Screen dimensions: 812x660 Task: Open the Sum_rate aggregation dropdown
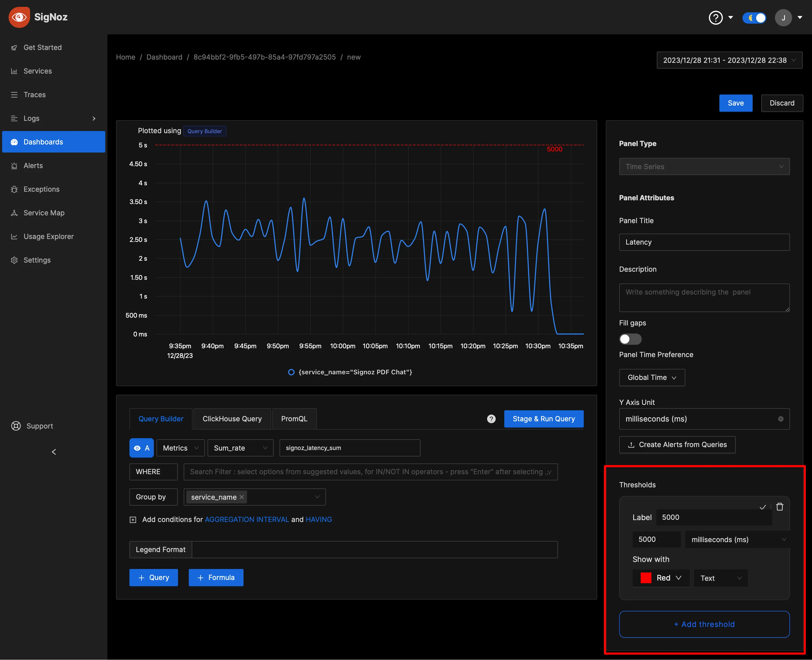240,448
